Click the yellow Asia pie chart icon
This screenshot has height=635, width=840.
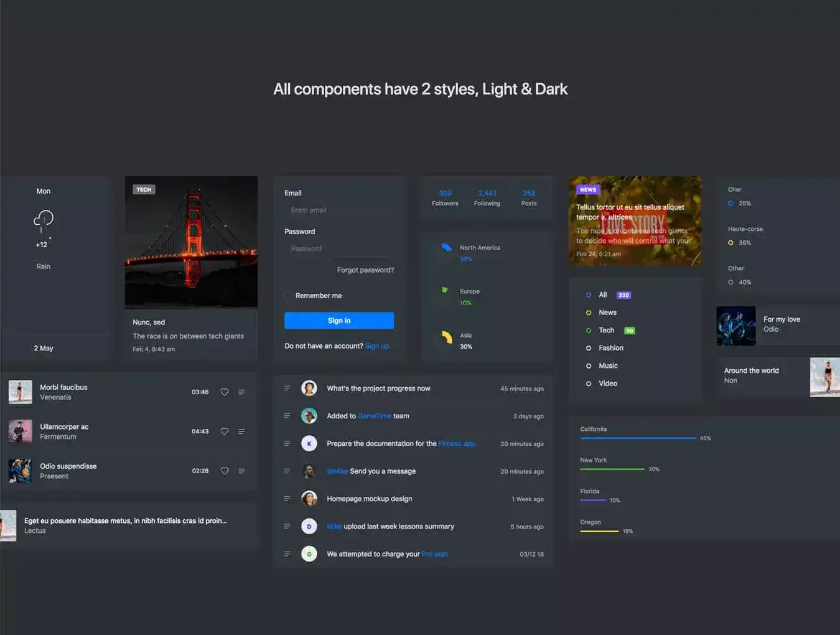[446, 337]
